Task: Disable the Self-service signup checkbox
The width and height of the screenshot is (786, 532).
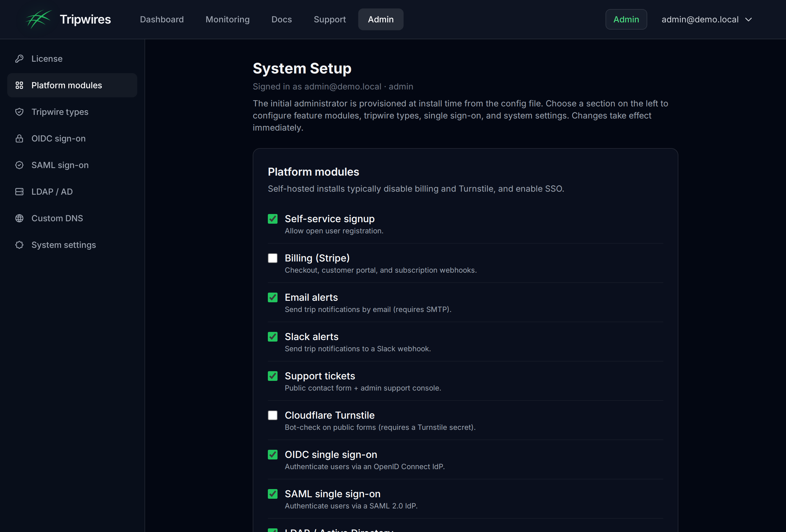Action: 273,219
